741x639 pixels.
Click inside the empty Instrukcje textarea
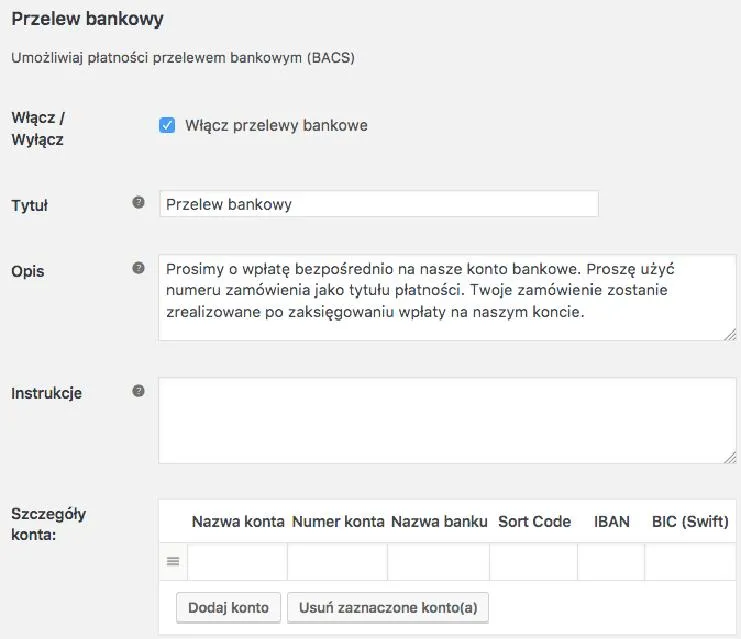447,421
